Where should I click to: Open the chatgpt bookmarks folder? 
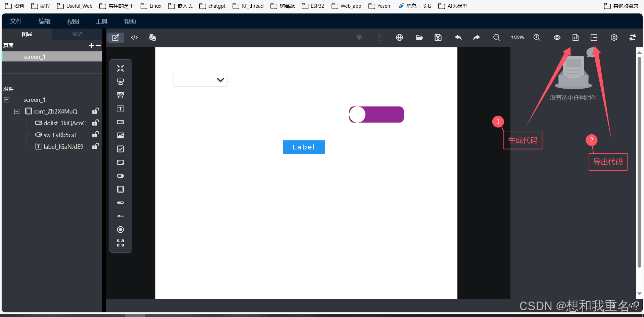coord(212,6)
